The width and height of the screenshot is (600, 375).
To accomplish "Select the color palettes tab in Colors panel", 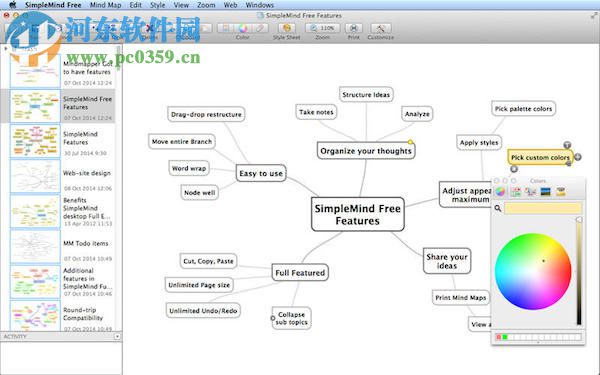I will click(530, 192).
